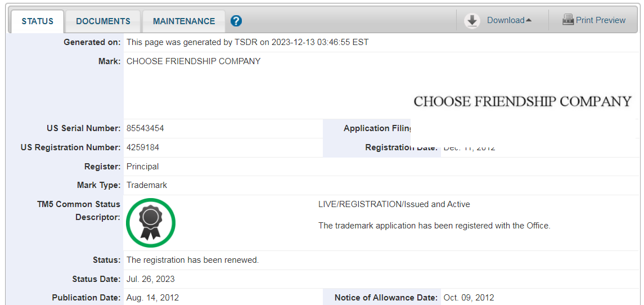Open the blue help question mark icon

pyautogui.click(x=236, y=21)
